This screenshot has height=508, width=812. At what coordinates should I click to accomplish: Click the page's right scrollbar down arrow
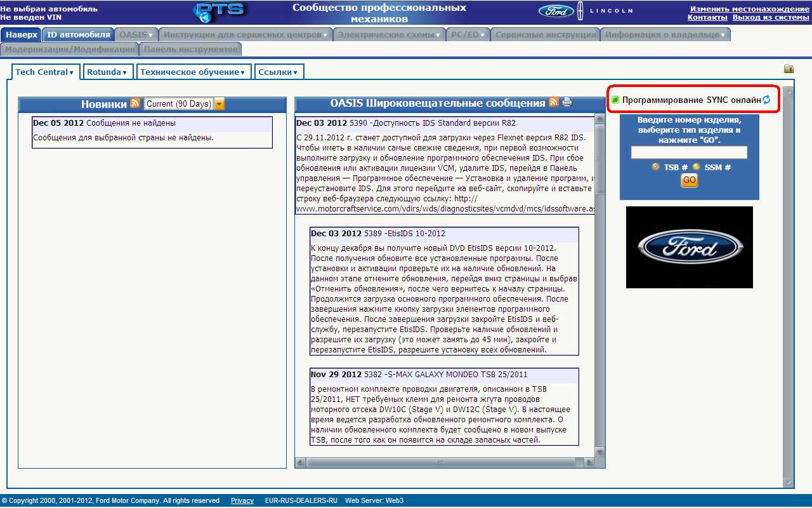point(789,483)
